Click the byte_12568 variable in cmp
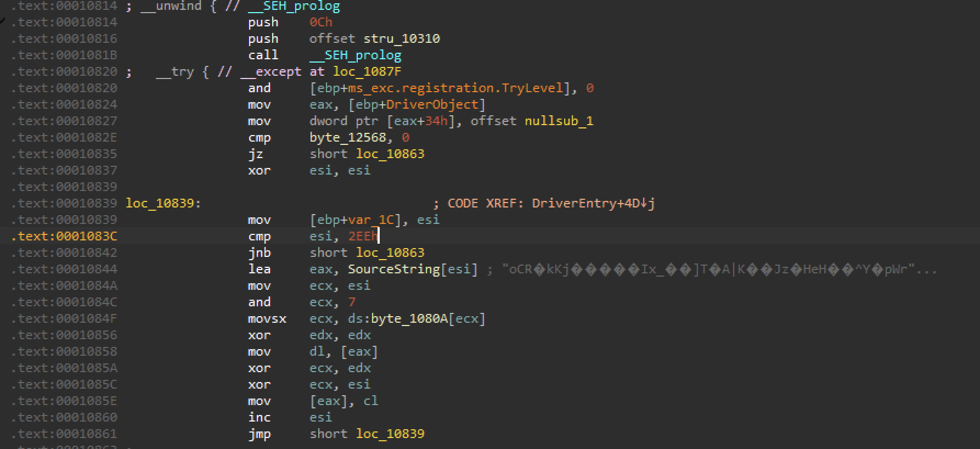Screen dimensions: 980x449 pos(347,137)
